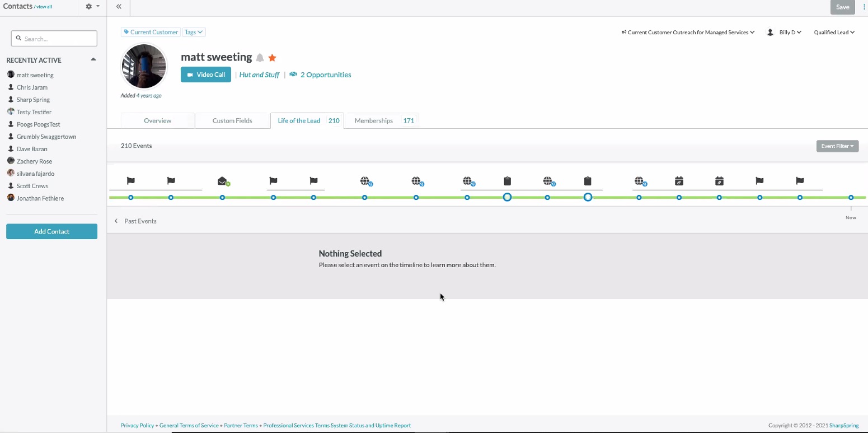Select Grumbly Swaggertown in contact list
Viewport: 868px width, 433px height.
(x=46, y=137)
